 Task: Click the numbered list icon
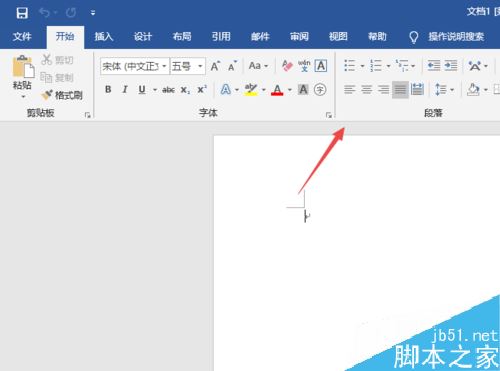(x=376, y=66)
